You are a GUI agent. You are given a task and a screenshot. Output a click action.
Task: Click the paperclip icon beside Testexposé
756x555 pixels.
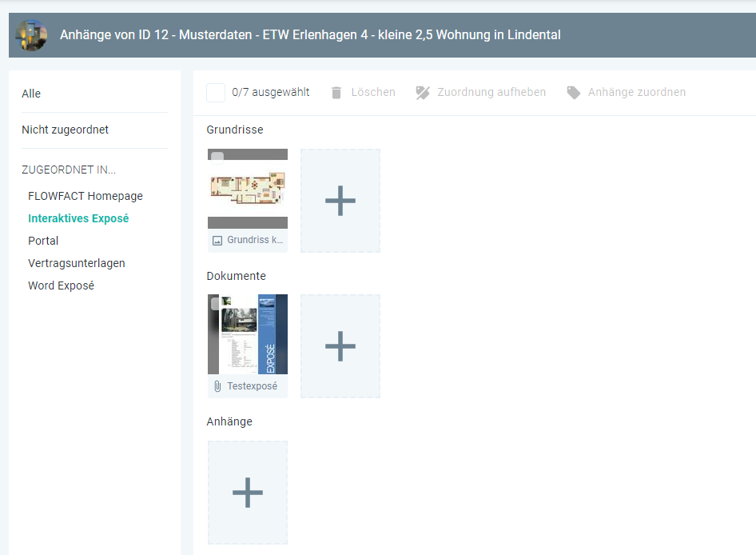[217, 386]
